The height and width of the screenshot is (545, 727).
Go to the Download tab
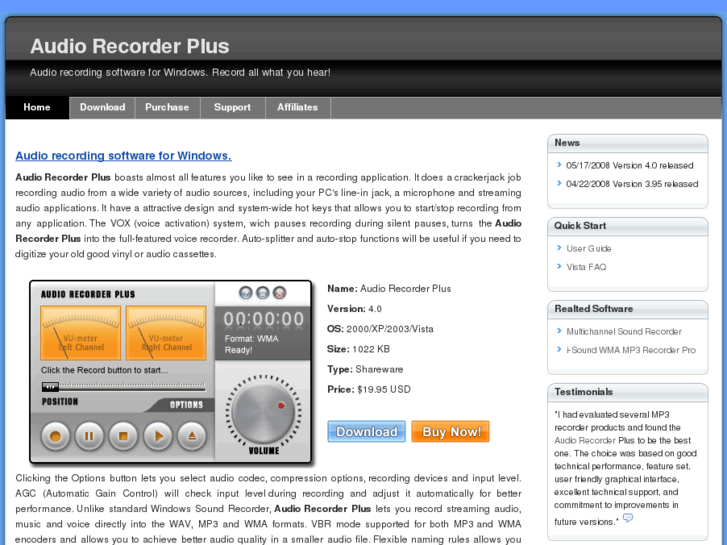[102, 108]
